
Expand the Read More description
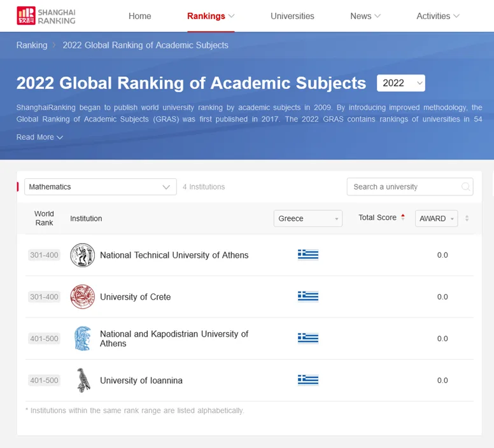point(39,137)
